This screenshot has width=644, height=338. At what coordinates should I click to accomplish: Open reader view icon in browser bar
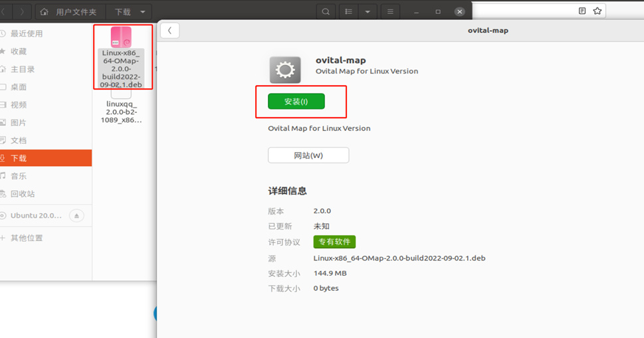[x=582, y=11]
